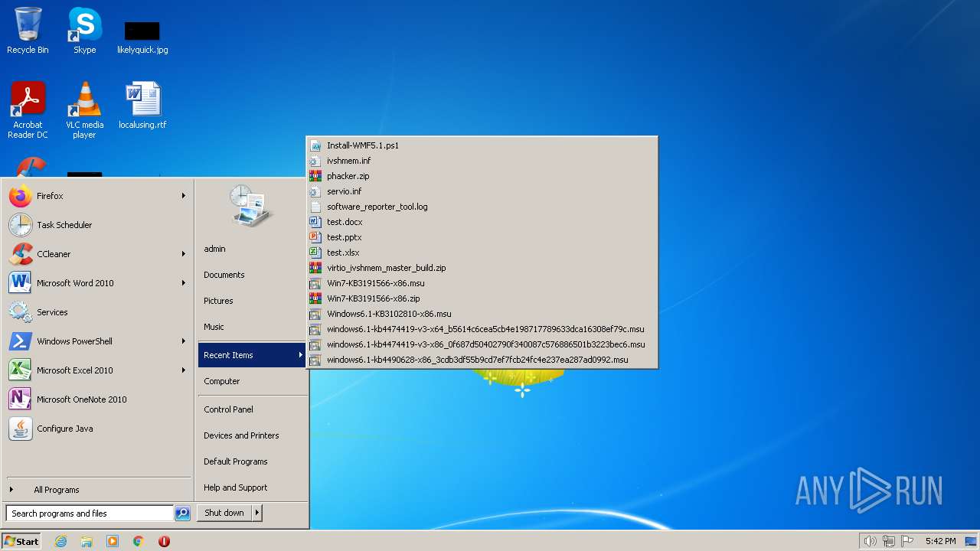
Task: Open the volume speaker tray icon
Action: (870, 541)
